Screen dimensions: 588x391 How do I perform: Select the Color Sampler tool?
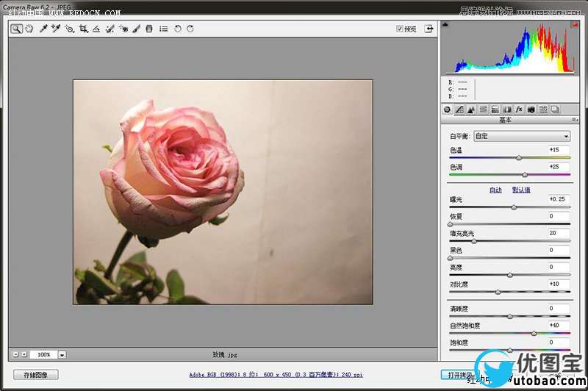[x=56, y=29]
